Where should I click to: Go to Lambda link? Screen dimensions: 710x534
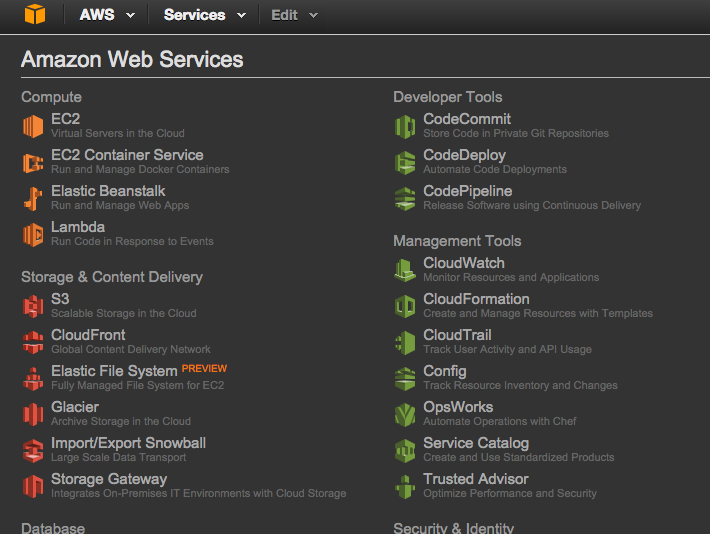[78, 227]
